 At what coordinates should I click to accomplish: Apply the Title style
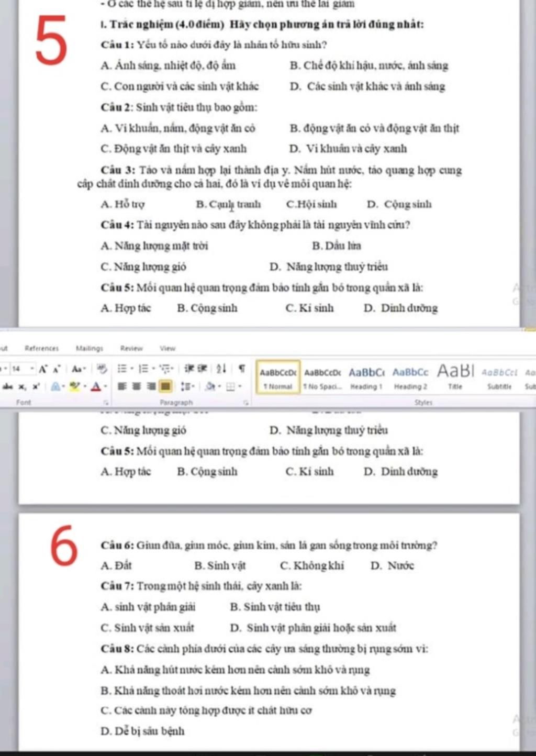tap(455, 377)
